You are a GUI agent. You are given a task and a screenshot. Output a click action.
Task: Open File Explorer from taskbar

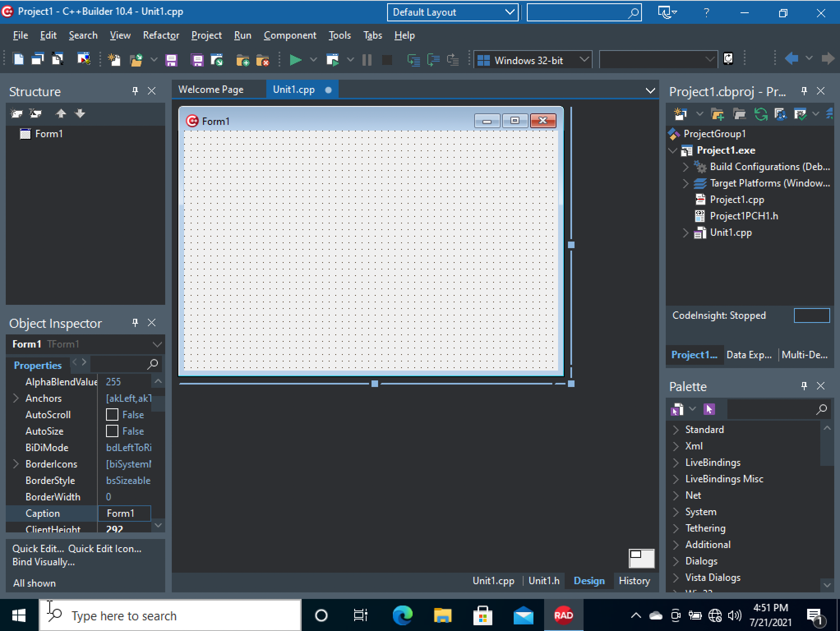point(443,615)
